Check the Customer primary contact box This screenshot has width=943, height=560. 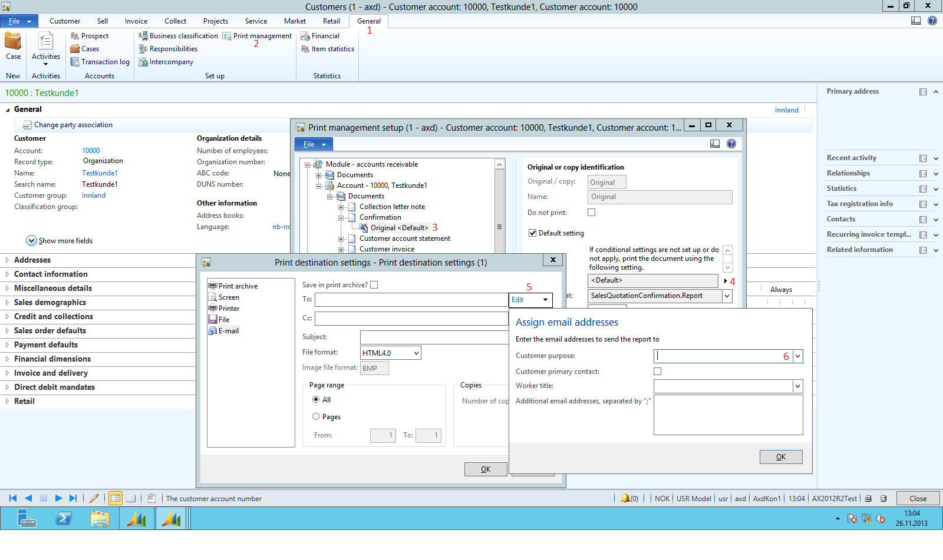658,372
